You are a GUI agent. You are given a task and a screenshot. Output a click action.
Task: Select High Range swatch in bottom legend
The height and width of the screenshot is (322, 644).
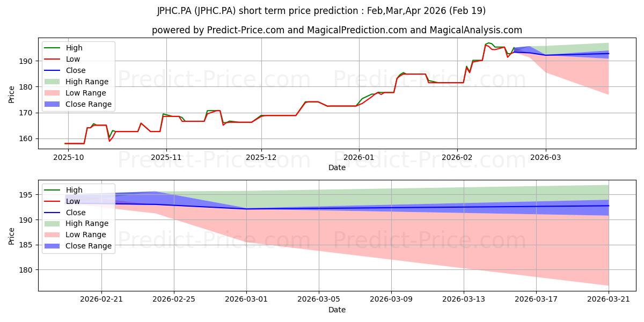pyautogui.click(x=53, y=224)
